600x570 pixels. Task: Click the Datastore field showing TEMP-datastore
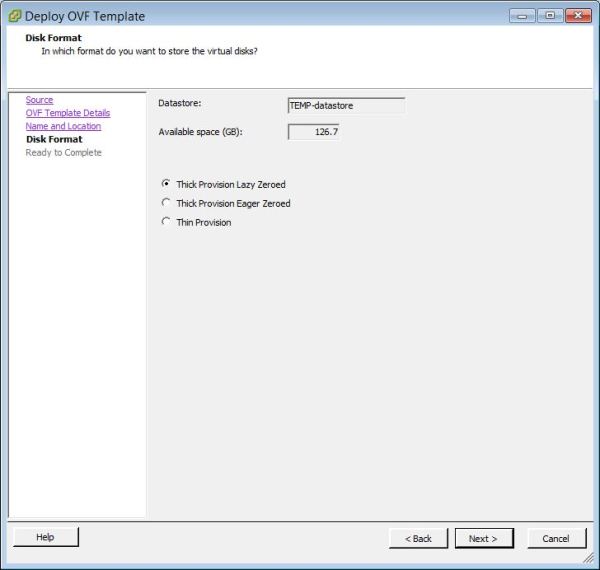tap(346, 105)
